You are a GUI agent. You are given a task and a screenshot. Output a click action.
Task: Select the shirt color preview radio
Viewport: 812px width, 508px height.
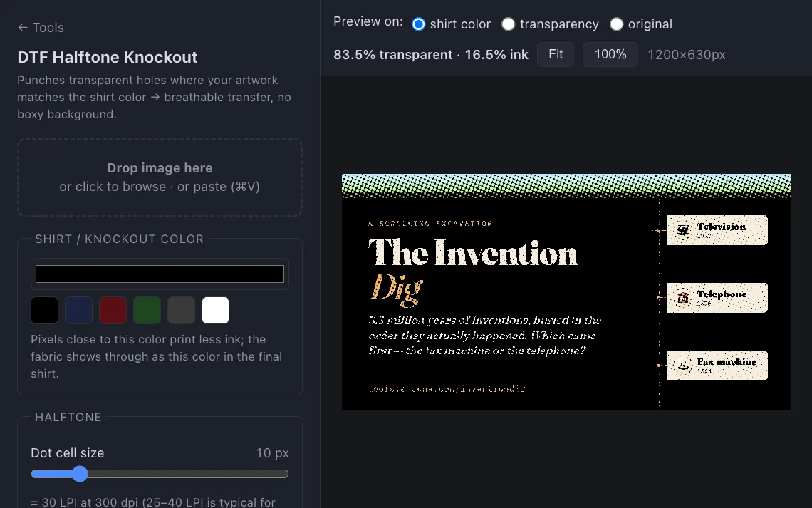[x=418, y=24]
